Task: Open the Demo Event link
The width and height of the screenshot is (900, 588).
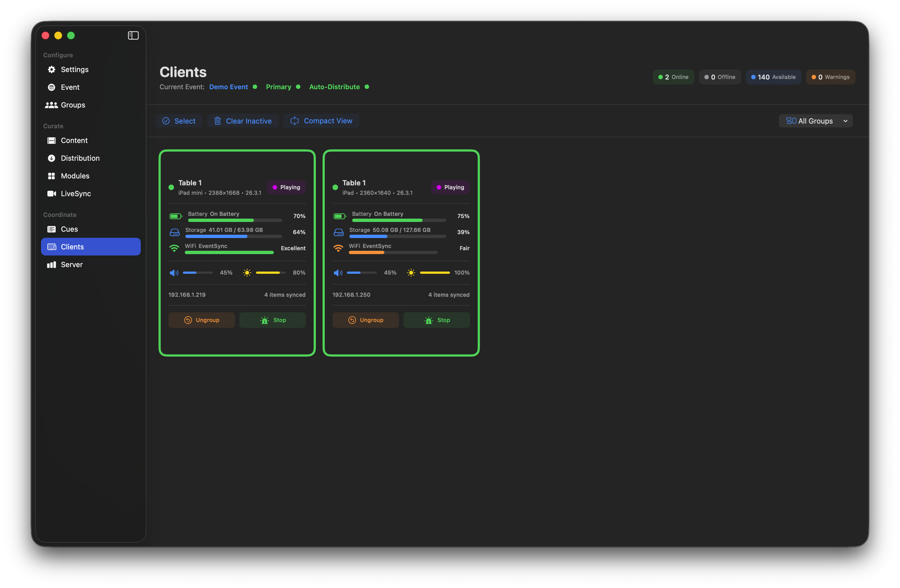Action: pyautogui.click(x=228, y=87)
